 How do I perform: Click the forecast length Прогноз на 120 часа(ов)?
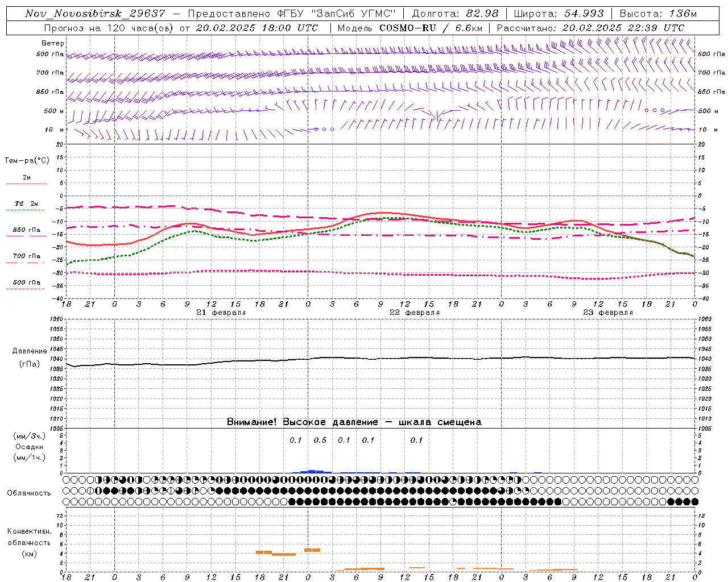109,28
